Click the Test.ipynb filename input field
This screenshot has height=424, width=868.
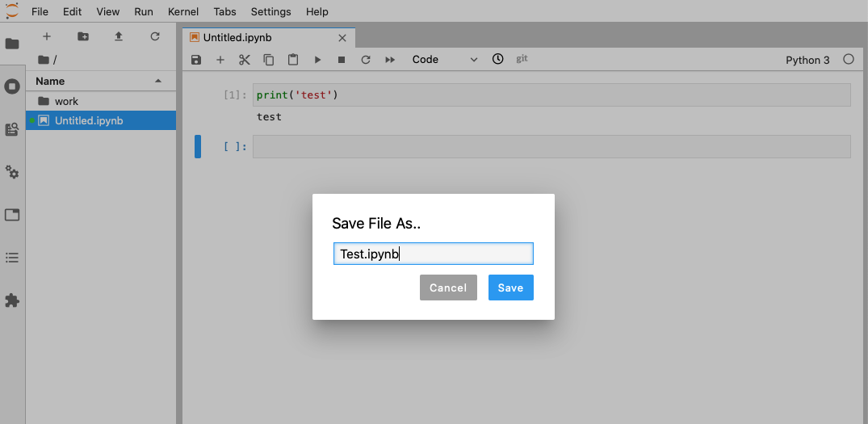tap(433, 254)
